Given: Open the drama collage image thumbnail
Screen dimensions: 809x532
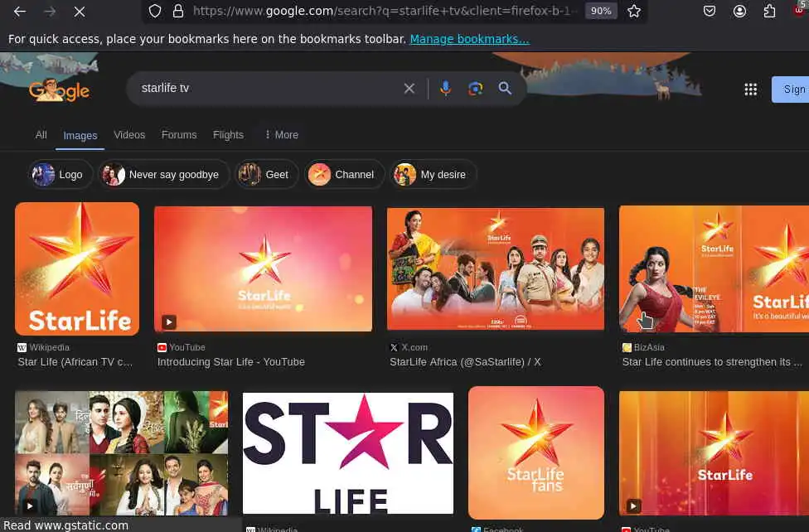Looking at the screenshot, I should click(121, 453).
